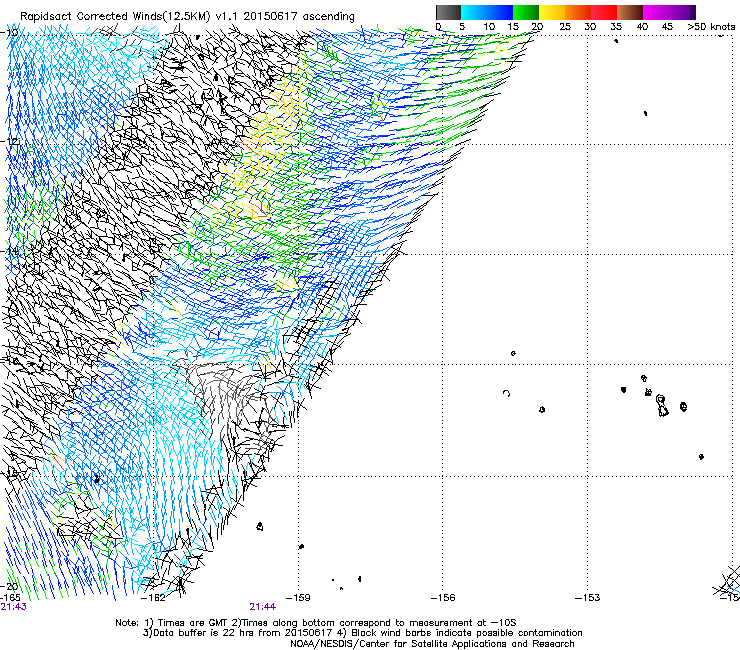The image size is (740, 650).
Task: Click the '-162' longitude axis label
Action: [x=154, y=598]
